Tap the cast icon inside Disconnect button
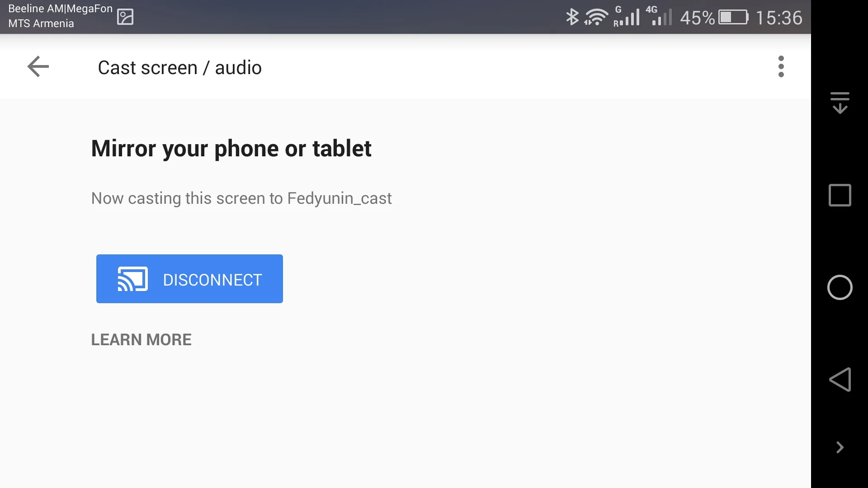The height and width of the screenshot is (488, 868). [133, 279]
